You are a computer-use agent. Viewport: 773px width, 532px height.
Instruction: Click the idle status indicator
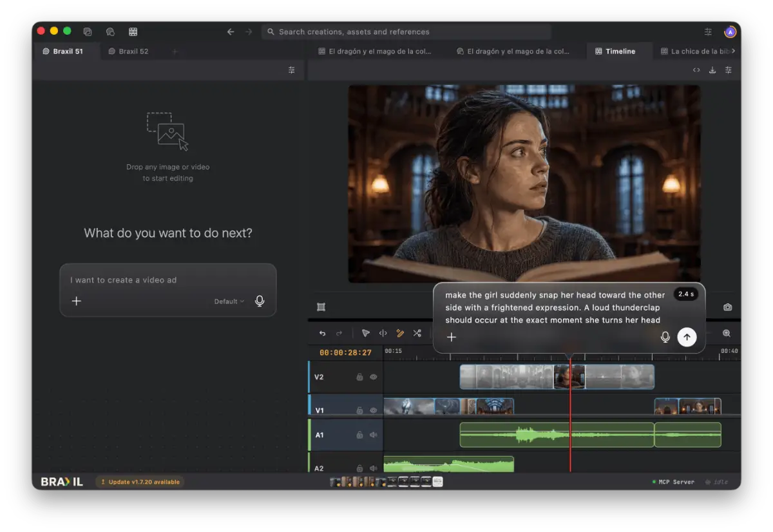click(x=716, y=482)
